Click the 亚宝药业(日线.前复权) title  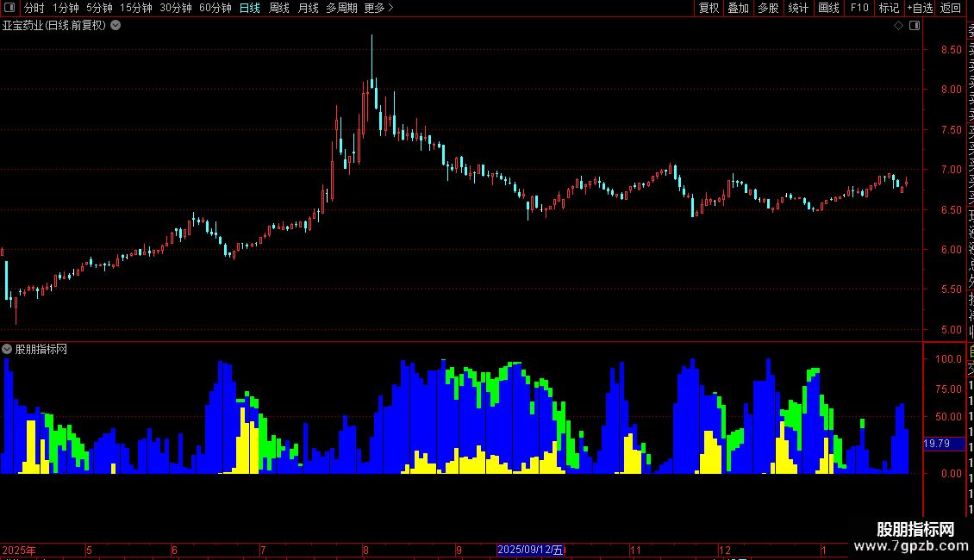click(x=54, y=26)
